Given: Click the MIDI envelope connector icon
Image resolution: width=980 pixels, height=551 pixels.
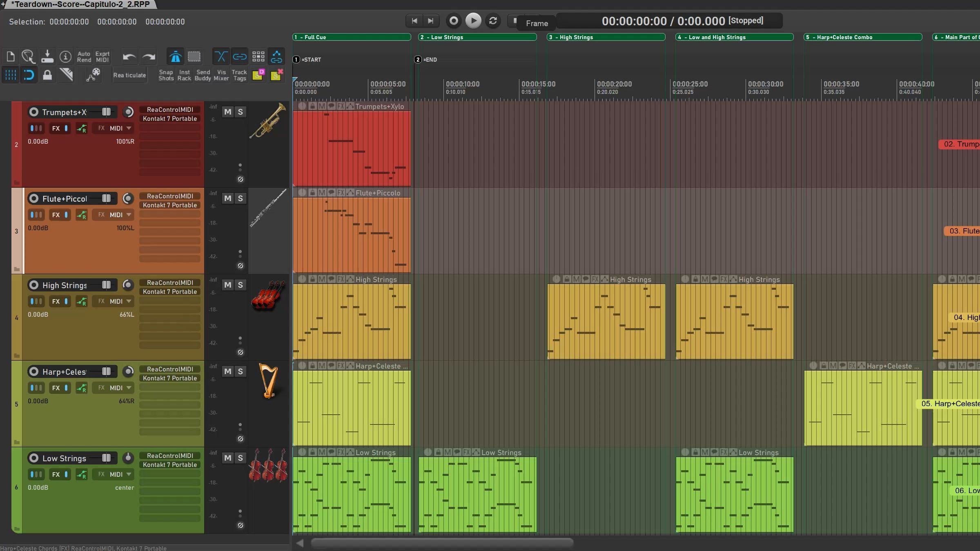Looking at the screenshot, I should pos(93,75).
